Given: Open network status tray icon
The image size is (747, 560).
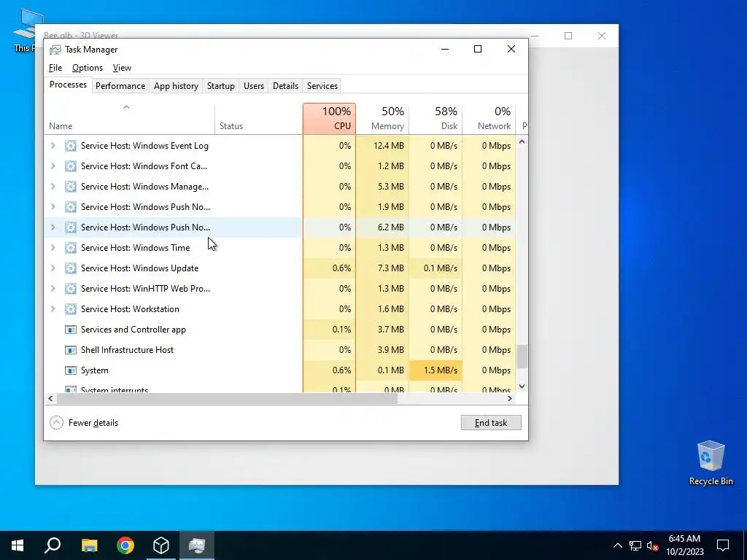Looking at the screenshot, I should tap(635, 545).
